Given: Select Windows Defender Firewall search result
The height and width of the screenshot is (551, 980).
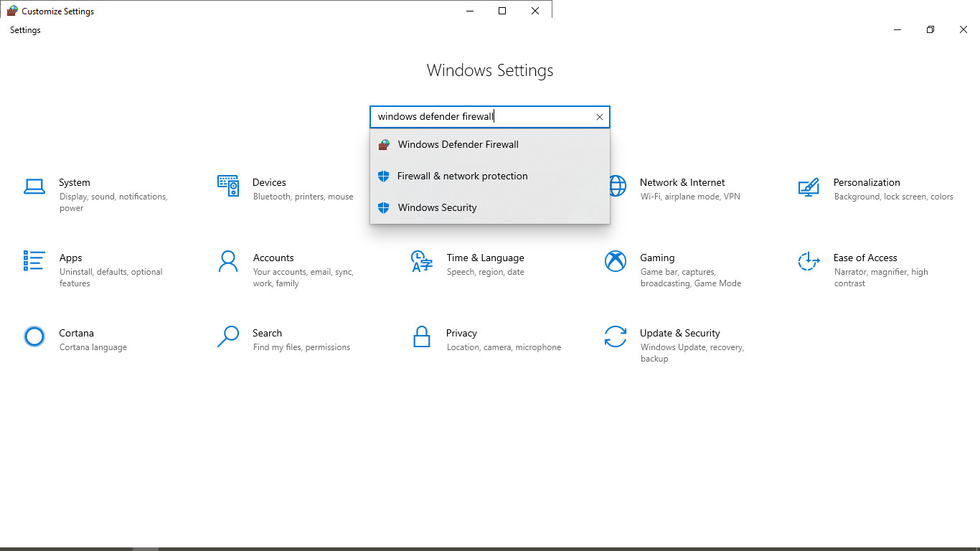Looking at the screenshot, I should 490,144.
